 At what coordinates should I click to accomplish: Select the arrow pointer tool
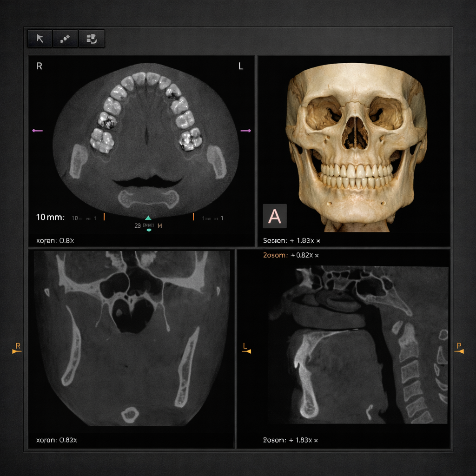tap(40, 39)
